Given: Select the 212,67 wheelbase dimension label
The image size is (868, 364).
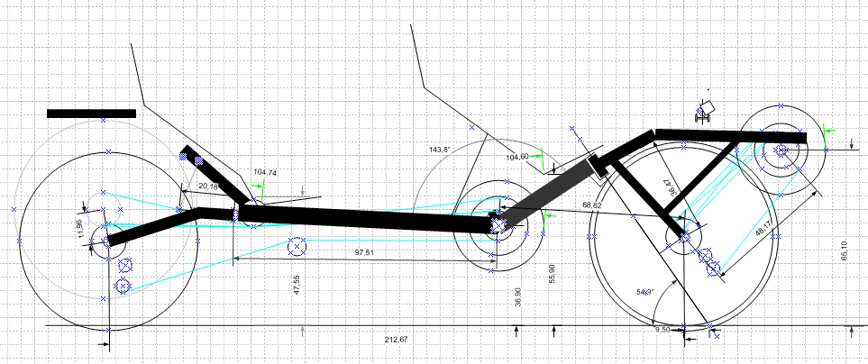Looking at the screenshot, I should point(396,339).
